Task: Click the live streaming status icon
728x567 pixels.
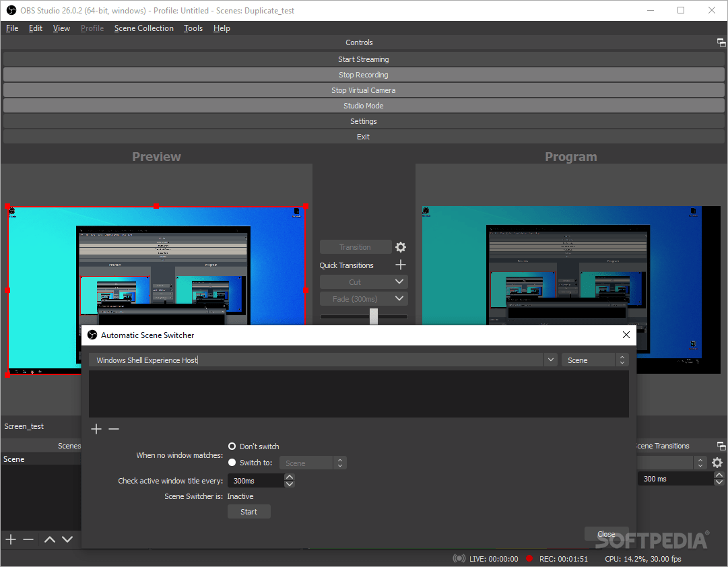Action: coord(459,559)
